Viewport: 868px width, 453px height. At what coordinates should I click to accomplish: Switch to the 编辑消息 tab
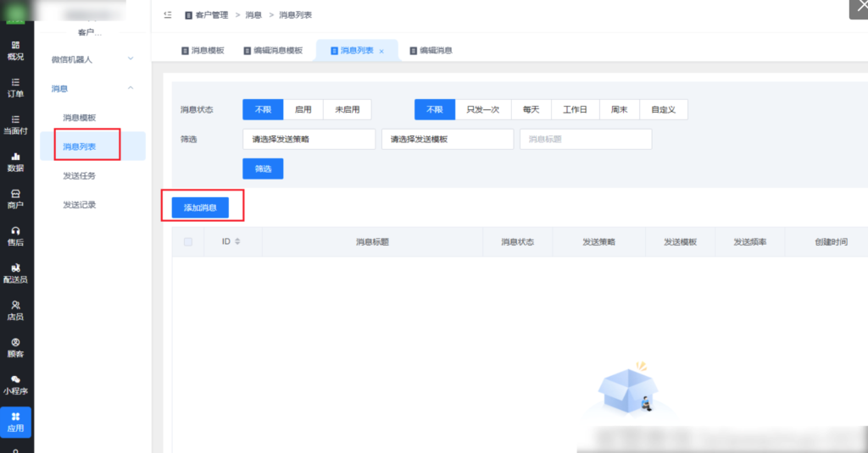pyautogui.click(x=431, y=50)
